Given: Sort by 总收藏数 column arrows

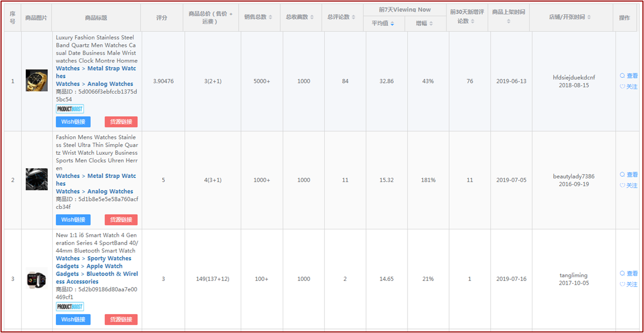Looking at the screenshot, I should point(312,17).
